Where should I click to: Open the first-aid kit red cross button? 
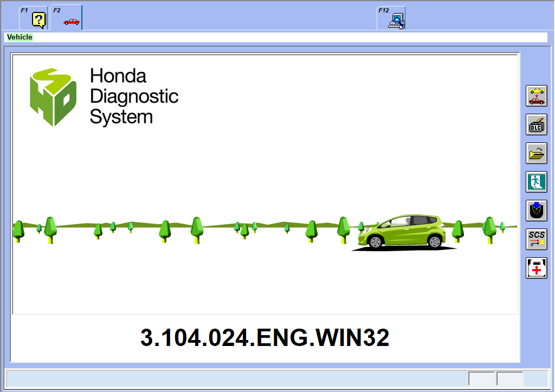[536, 268]
